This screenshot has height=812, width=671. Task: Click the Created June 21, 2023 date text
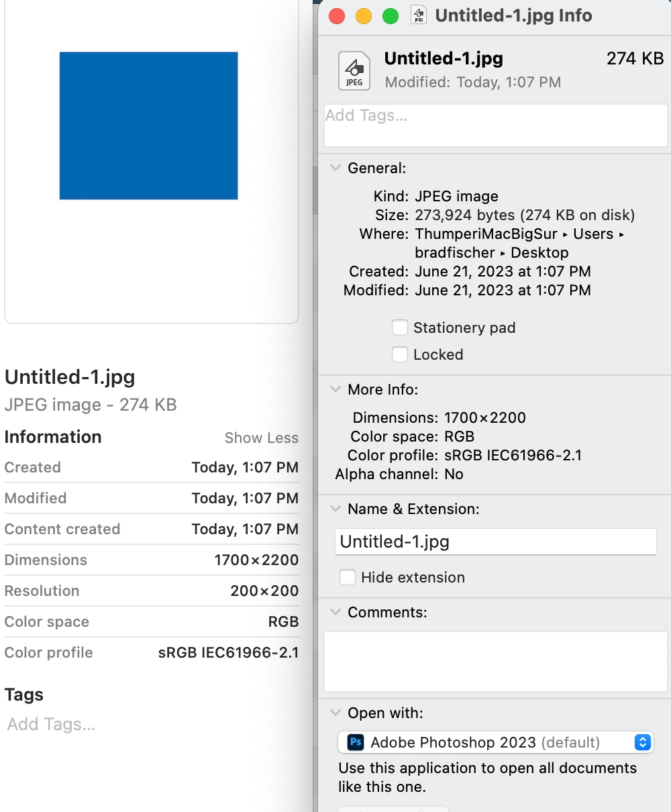coord(503,271)
